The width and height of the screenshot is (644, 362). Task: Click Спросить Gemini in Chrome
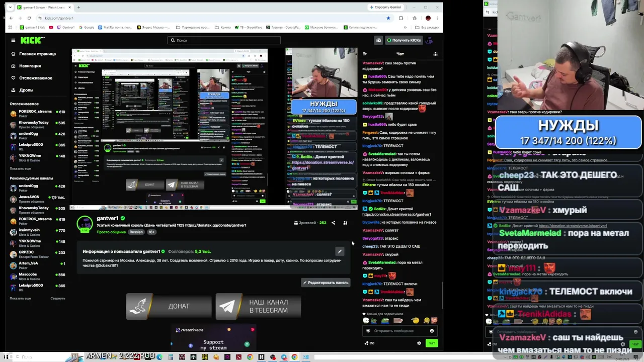point(385,8)
